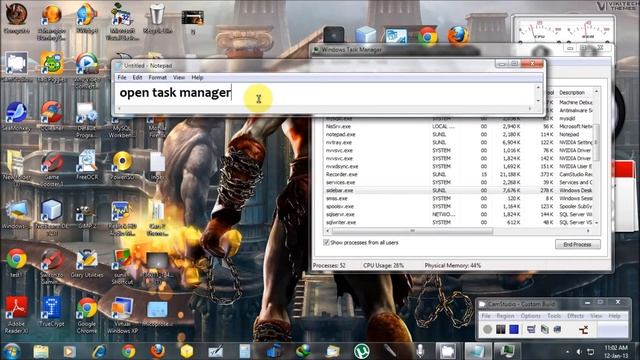The image size is (640, 360).
Task: Open Notepad File menu
Action: 122,77
